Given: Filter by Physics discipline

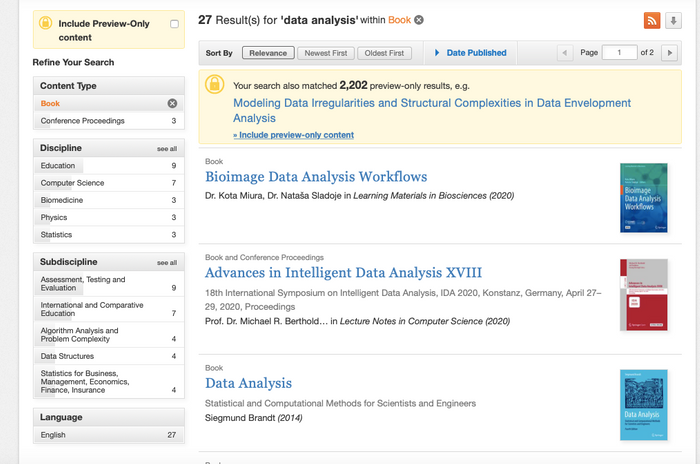Looking at the screenshot, I should 108,217.
